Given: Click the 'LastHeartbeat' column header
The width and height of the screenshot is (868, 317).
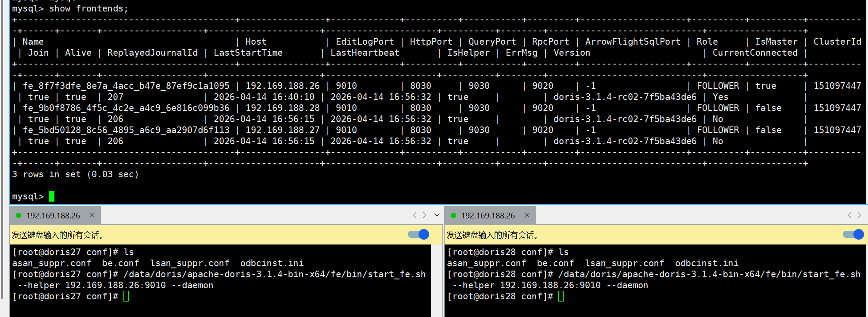Looking at the screenshot, I should pyautogui.click(x=365, y=53).
